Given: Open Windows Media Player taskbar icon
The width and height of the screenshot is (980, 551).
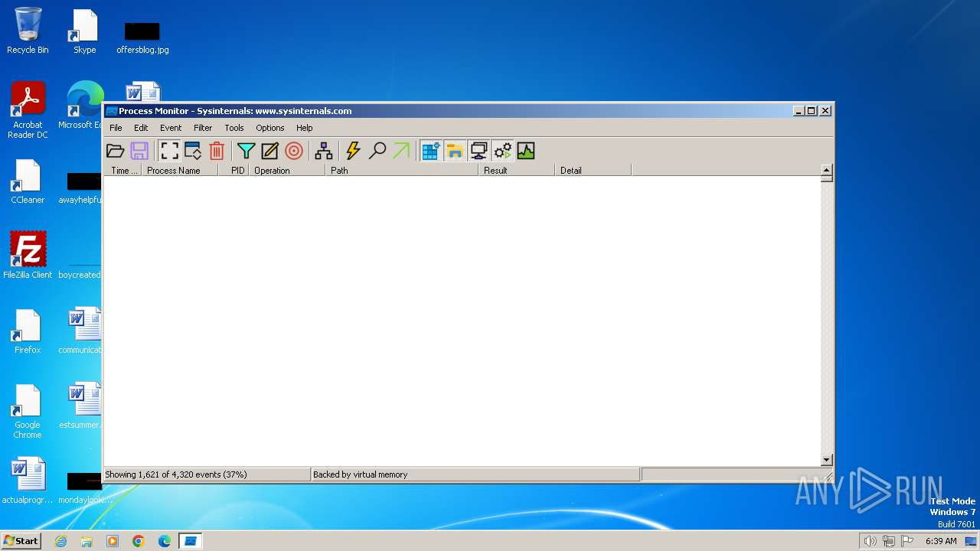Looking at the screenshot, I should 113,541.
